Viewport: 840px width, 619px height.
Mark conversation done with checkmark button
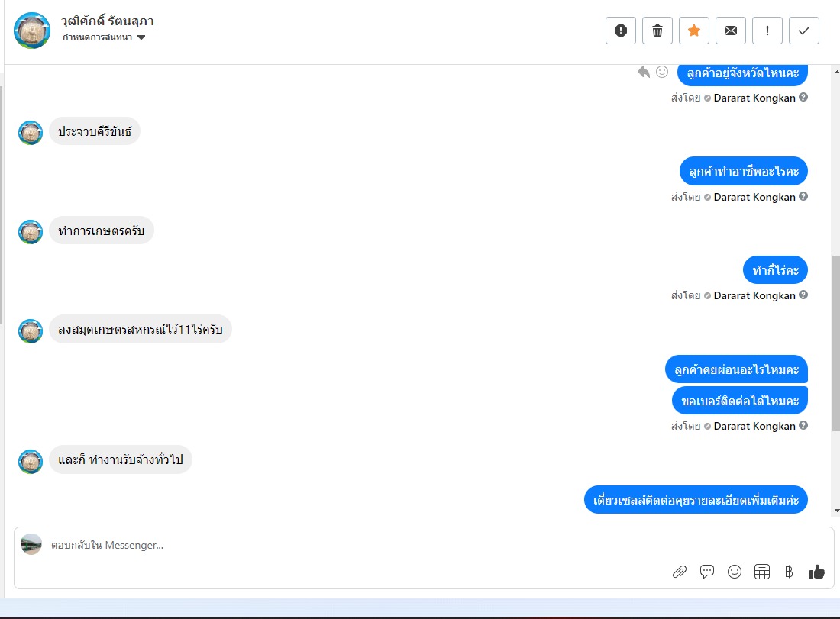[x=803, y=31]
